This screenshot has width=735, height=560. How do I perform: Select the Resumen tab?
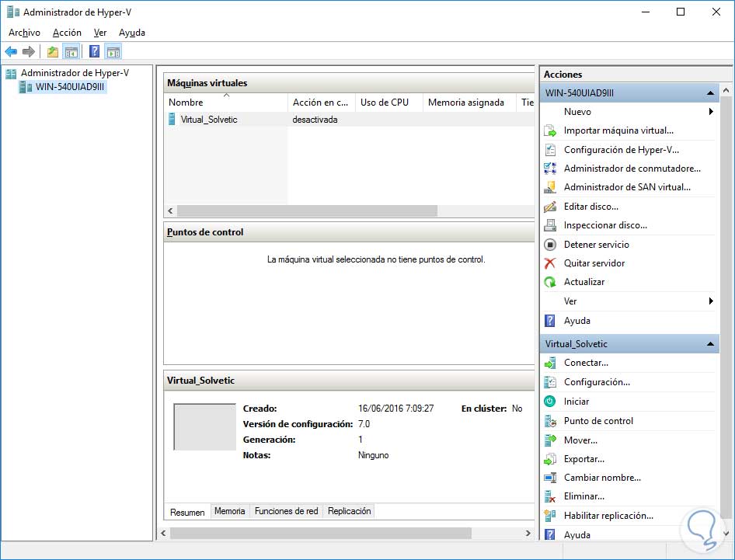tap(187, 512)
